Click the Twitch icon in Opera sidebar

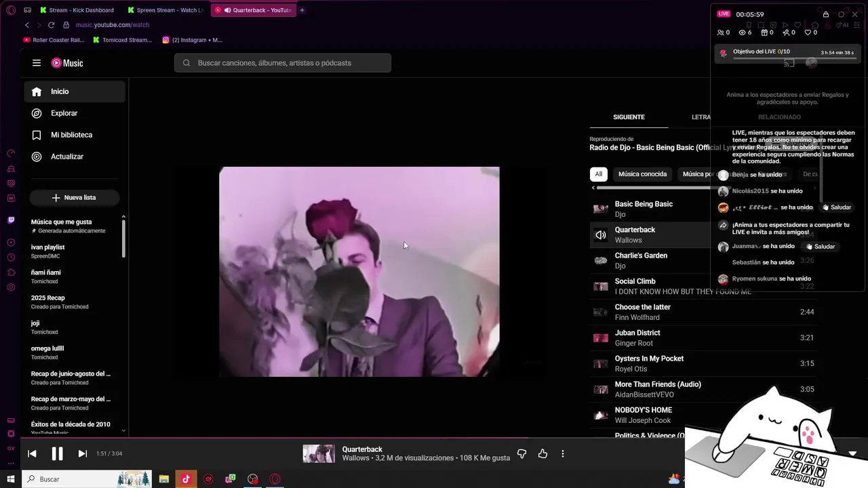click(x=11, y=220)
